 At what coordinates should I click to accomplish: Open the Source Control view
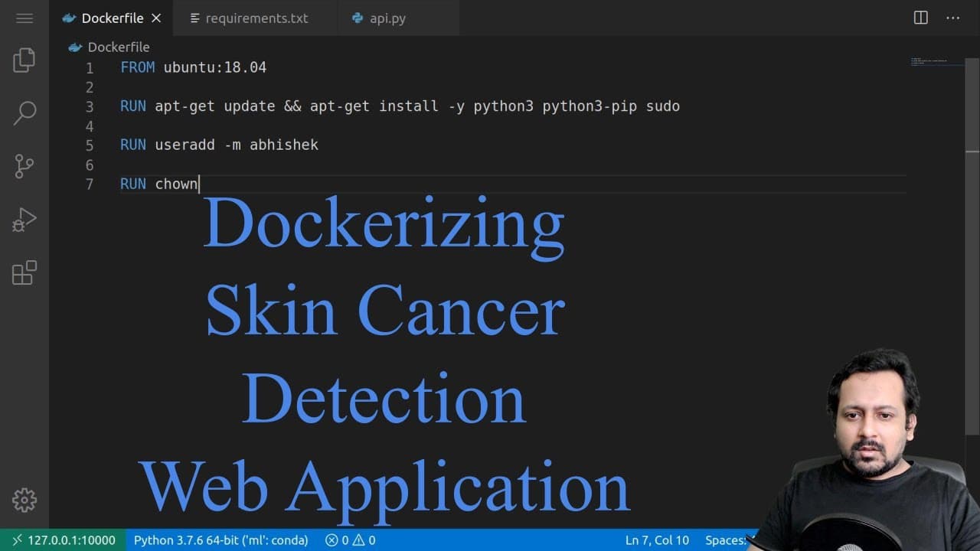point(24,166)
